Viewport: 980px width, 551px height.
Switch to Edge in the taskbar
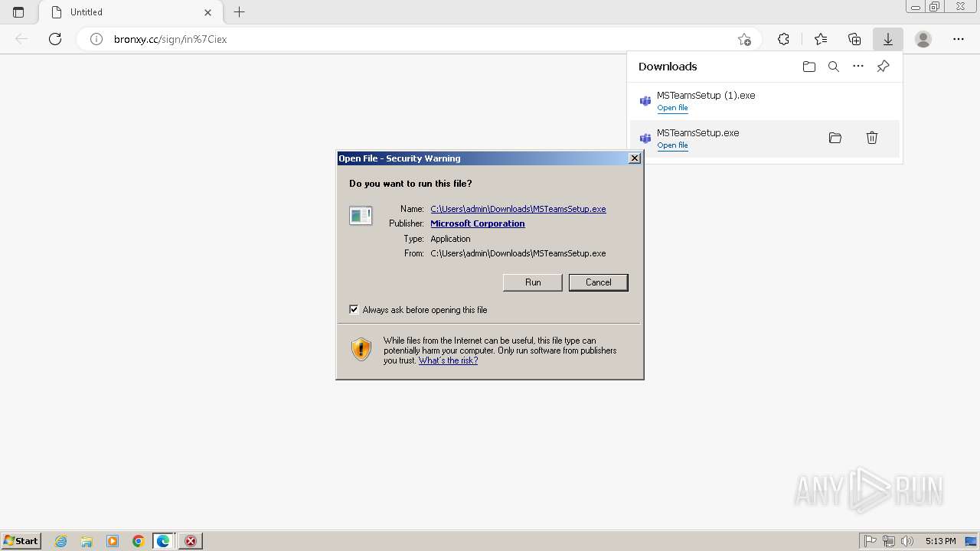(164, 541)
